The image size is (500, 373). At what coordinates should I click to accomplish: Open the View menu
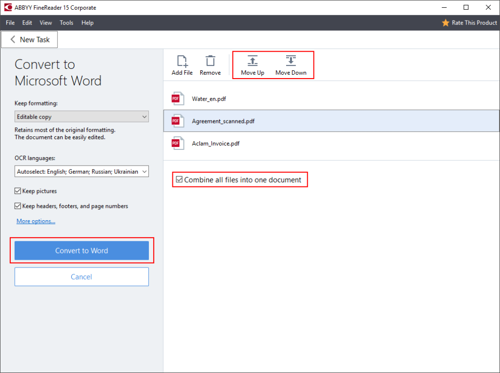click(x=46, y=23)
